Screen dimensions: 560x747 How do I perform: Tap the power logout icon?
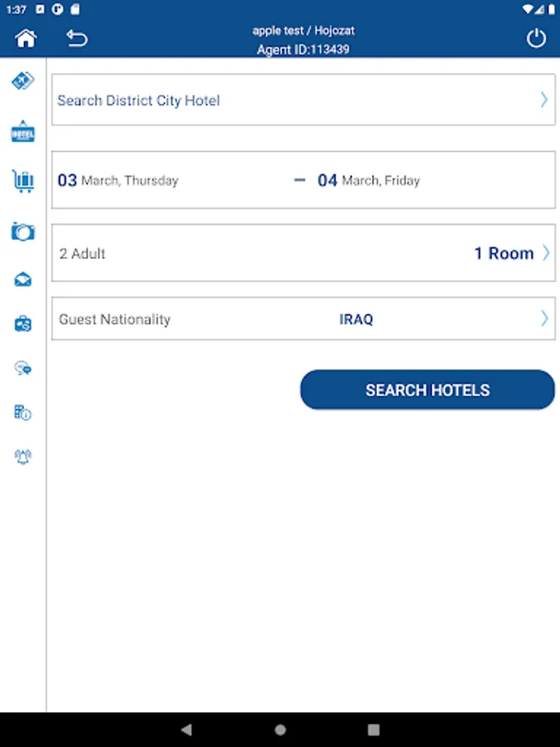[x=537, y=38]
